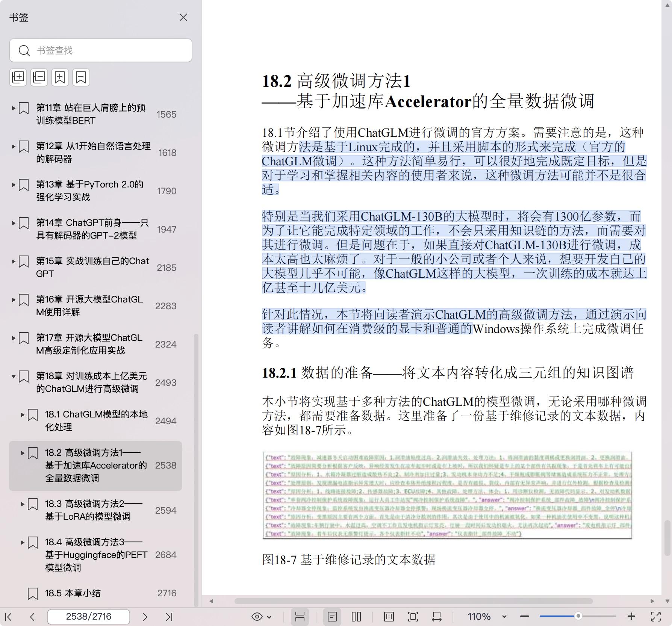Open bookmark 第16章 开源大模型ChatGLM使用详解
Image resolution: width=672 pixels, height=626 pixels.
89,306
